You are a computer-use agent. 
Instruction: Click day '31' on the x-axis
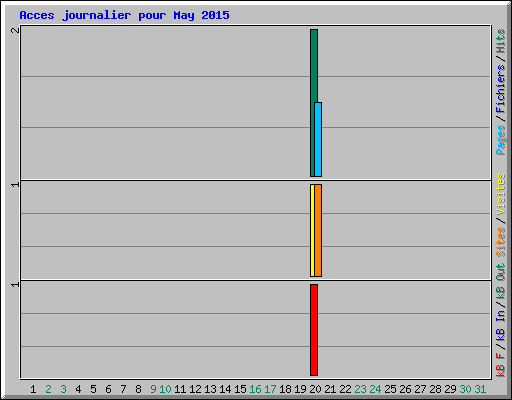480,389
